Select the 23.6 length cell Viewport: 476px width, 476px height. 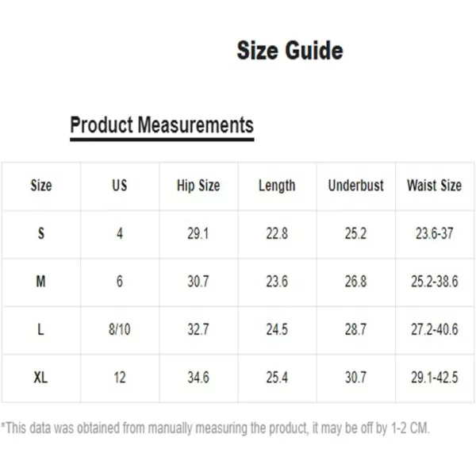tap(277, 282)
